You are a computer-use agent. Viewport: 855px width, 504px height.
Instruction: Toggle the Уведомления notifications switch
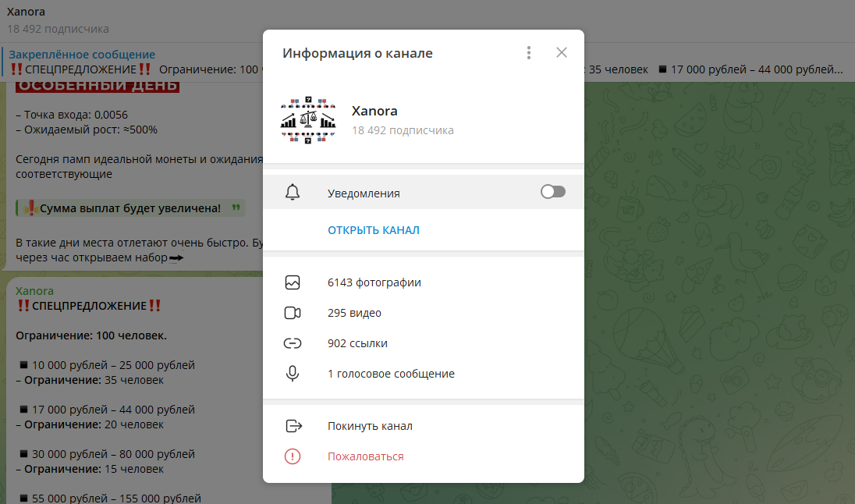coord(553,192)
